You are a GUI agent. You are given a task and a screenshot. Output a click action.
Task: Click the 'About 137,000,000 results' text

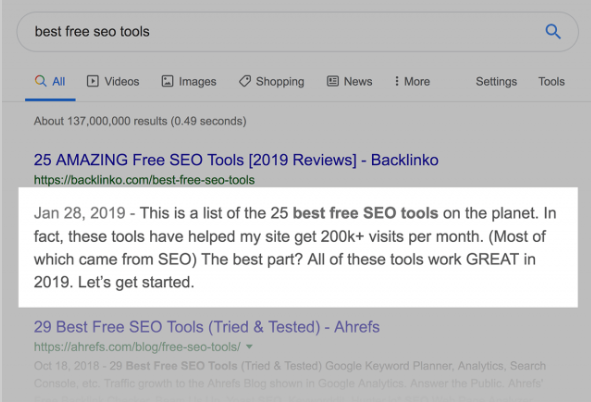pos(140,121)
